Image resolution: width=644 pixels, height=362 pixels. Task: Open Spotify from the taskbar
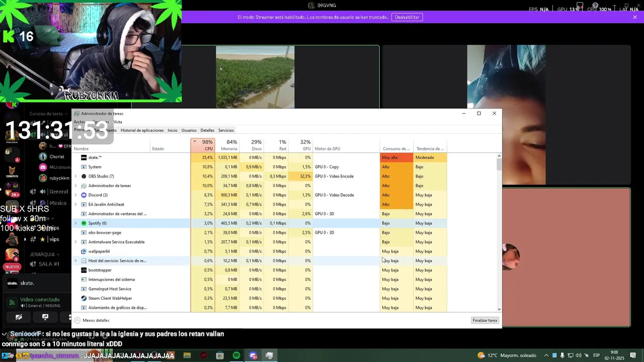(236, 355)
